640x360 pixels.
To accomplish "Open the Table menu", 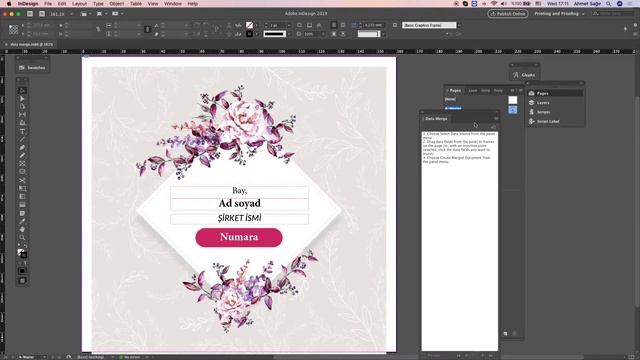I will [x=136, y=4].
